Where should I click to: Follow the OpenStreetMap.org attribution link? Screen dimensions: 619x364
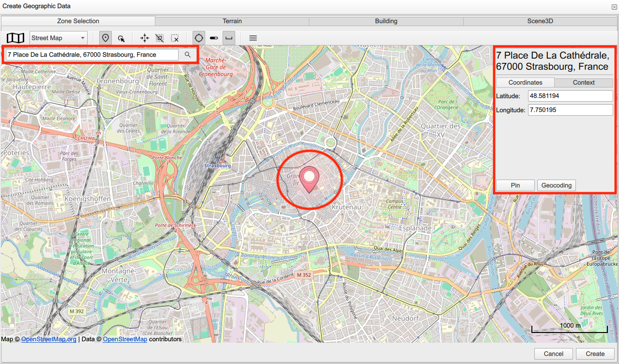(x=48, y=339)
